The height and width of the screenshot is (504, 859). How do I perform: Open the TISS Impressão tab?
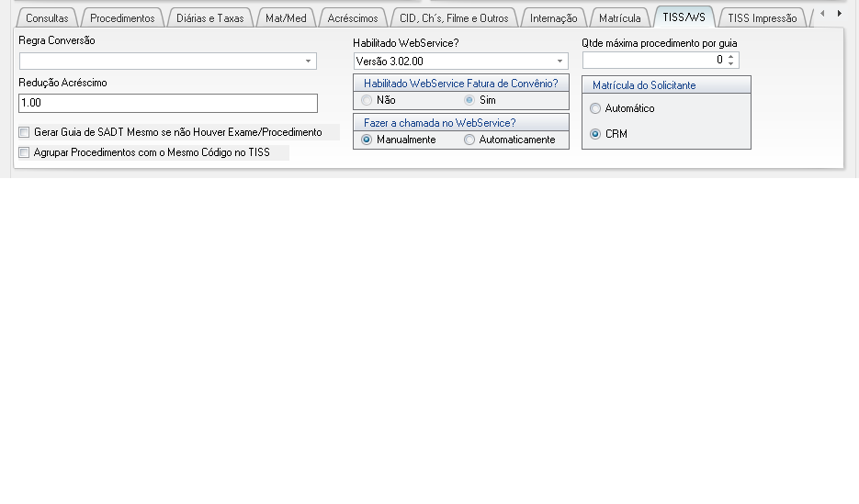[762, 18]
